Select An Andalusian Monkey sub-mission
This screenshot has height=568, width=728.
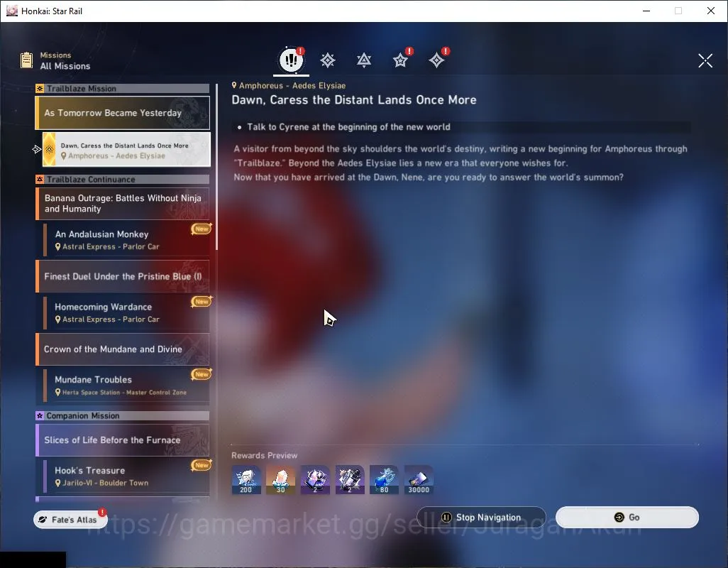(x=126, y=240)
